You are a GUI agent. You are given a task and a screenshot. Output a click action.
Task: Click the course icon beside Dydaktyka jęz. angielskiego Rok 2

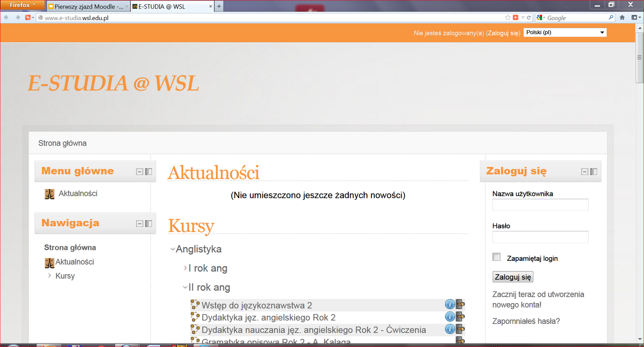(x=195, y=317)
